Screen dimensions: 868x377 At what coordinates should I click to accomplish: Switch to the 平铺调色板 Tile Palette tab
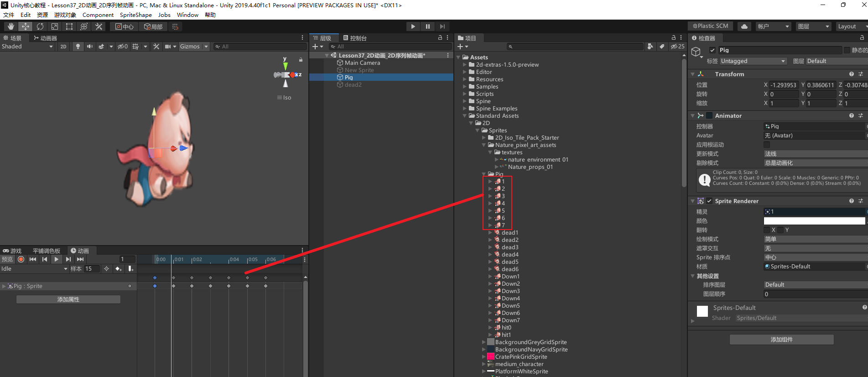(x=46, y=251)
